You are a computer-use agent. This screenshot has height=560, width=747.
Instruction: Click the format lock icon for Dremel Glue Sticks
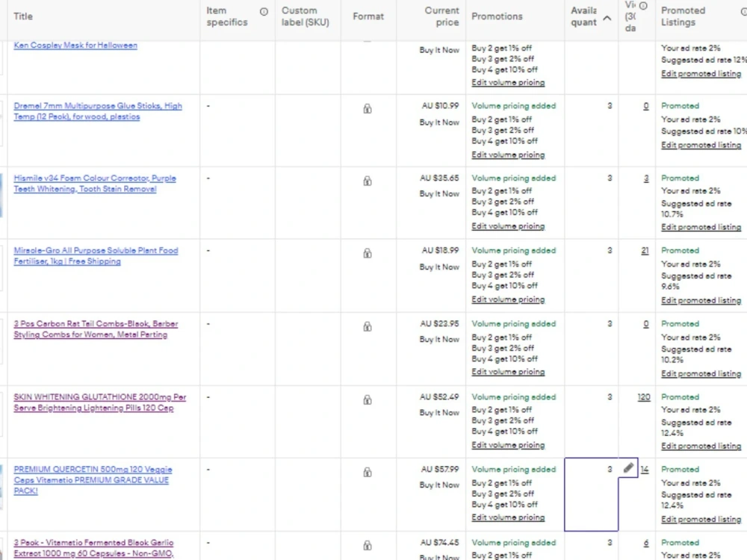pos(368,108)
